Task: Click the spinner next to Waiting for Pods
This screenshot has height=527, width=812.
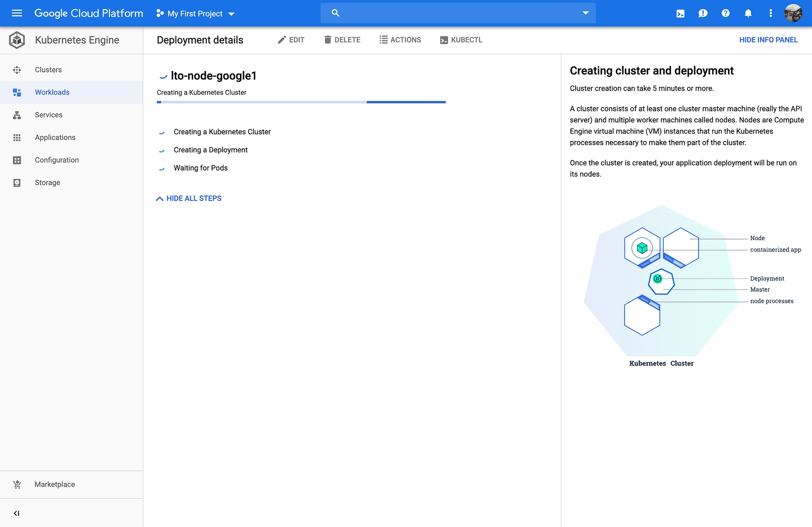Action: 162,168
